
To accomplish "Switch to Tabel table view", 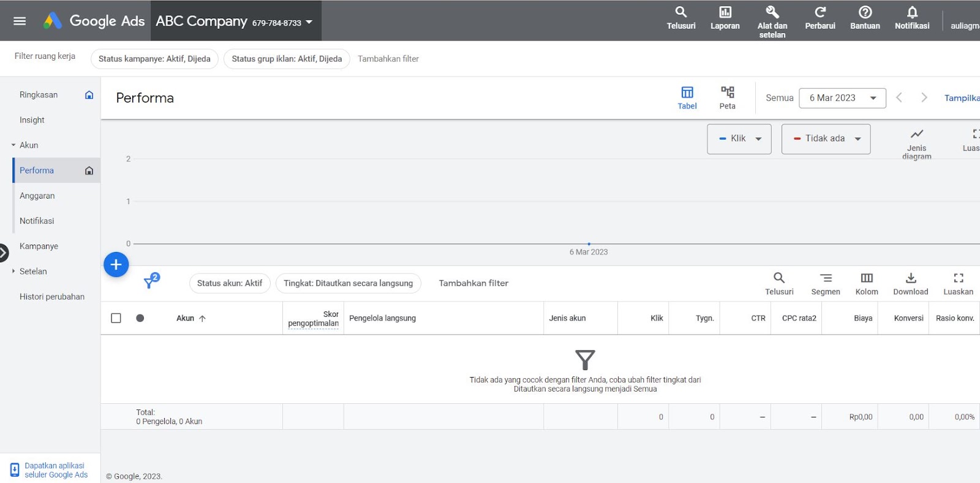I will tap(687, 97).
